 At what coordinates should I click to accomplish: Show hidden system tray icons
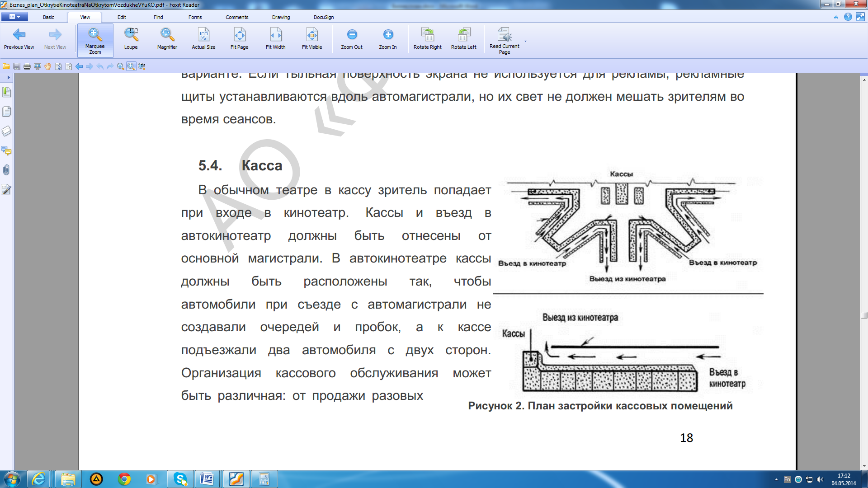776,479
